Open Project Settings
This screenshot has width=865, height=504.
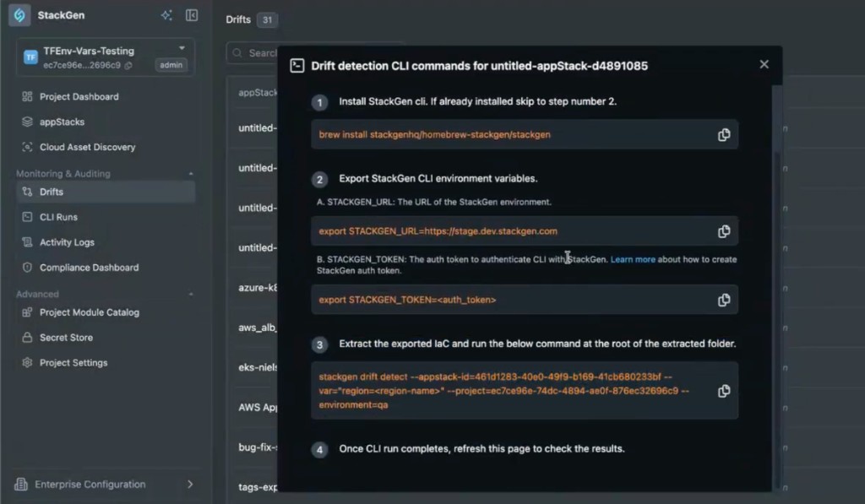[73, 363]
